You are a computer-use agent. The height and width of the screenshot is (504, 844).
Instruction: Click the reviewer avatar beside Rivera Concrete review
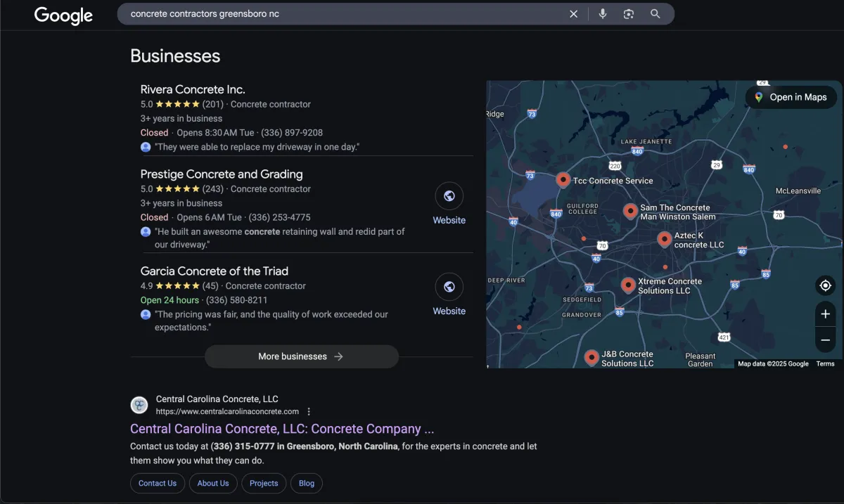tap(146, 147)
